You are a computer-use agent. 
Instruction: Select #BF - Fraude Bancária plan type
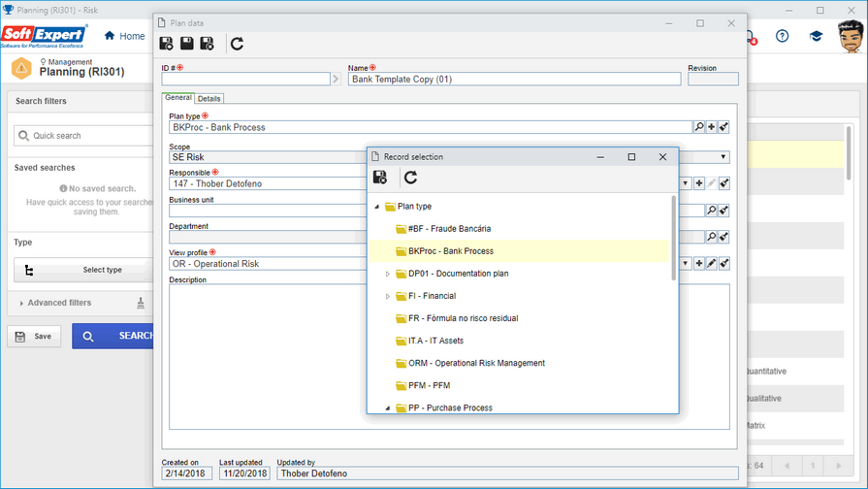tap(449, 229)
